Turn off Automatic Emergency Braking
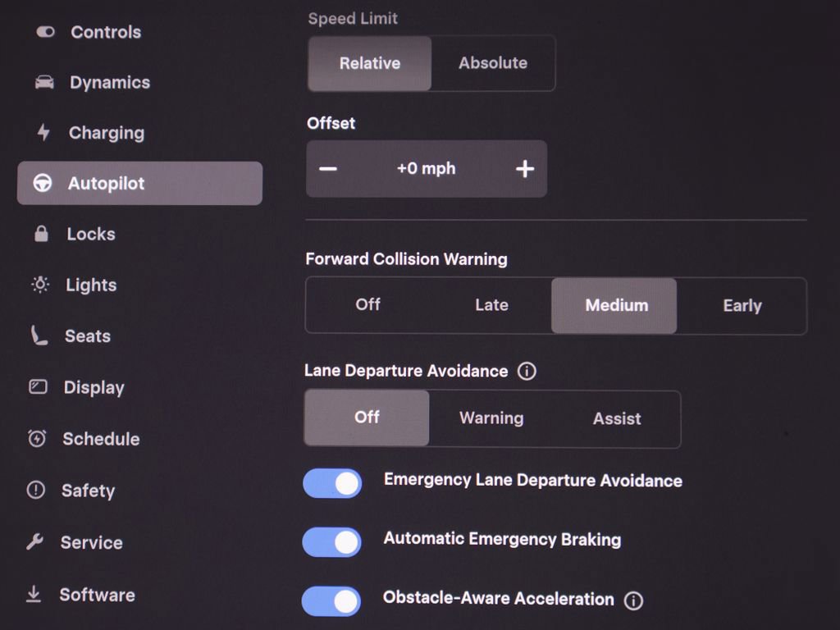The image size is (840, 630). pos(331,542)
